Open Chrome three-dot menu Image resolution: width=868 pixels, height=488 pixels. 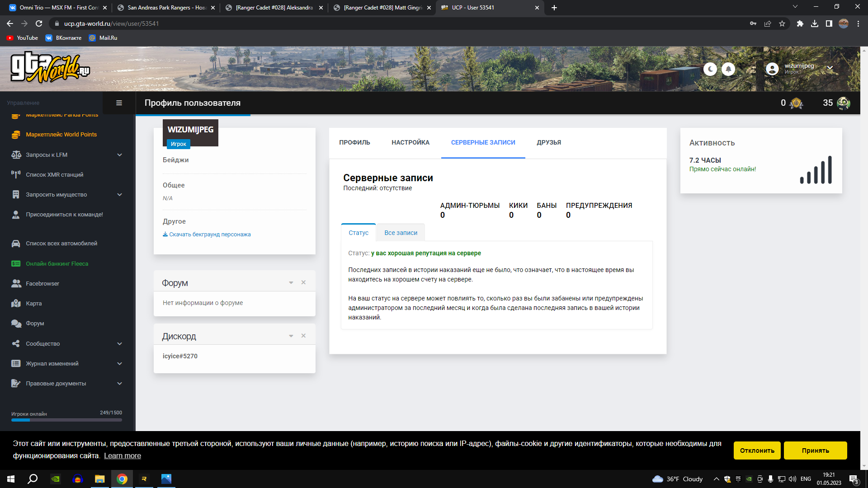[x=858, y=23]
